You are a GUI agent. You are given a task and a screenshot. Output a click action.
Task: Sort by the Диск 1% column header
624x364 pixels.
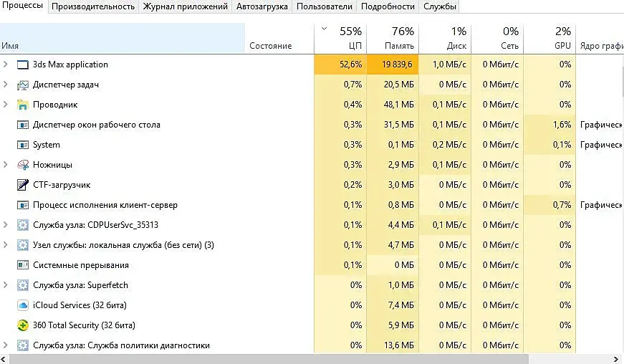(x=445, y=38)
